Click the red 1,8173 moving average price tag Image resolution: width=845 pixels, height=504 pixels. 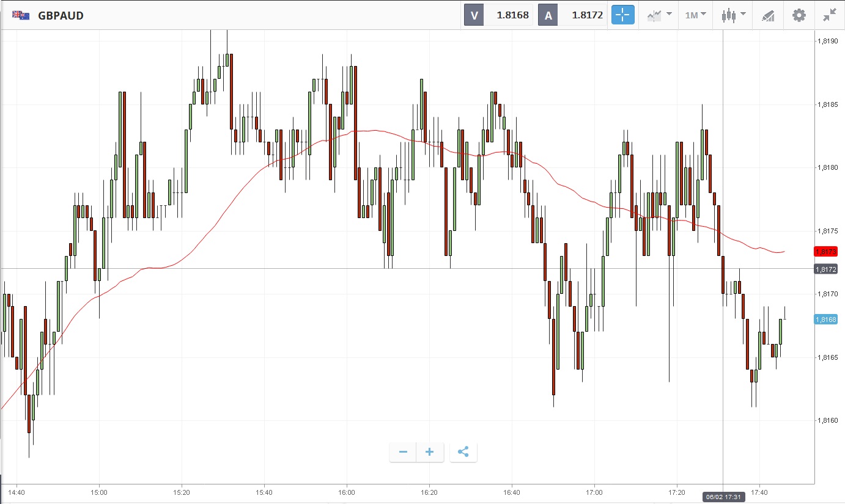(825, 251)
